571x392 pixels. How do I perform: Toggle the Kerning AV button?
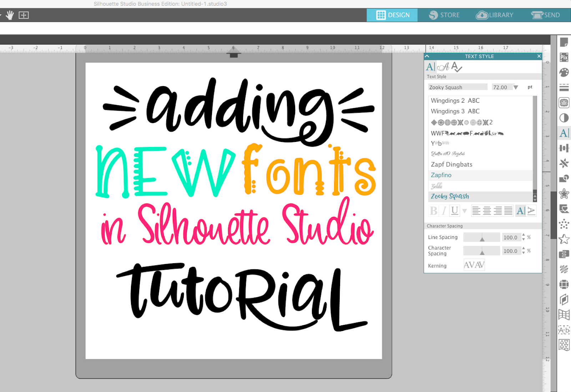pos(474,265)
